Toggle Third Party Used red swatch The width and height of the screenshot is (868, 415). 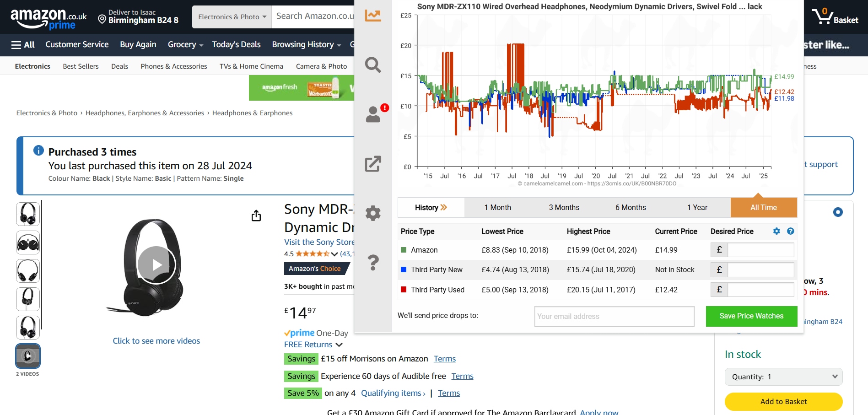coord(404,289)
